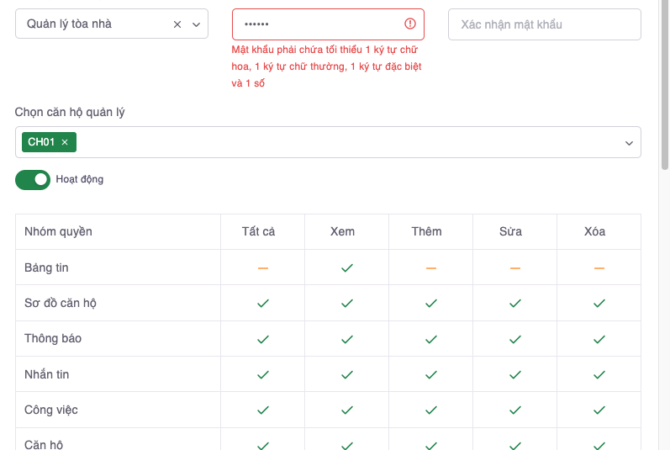Clear the Quản lý tòa nhà selection
The width and height of the screenshot is (670, 450).
(177, 24)
